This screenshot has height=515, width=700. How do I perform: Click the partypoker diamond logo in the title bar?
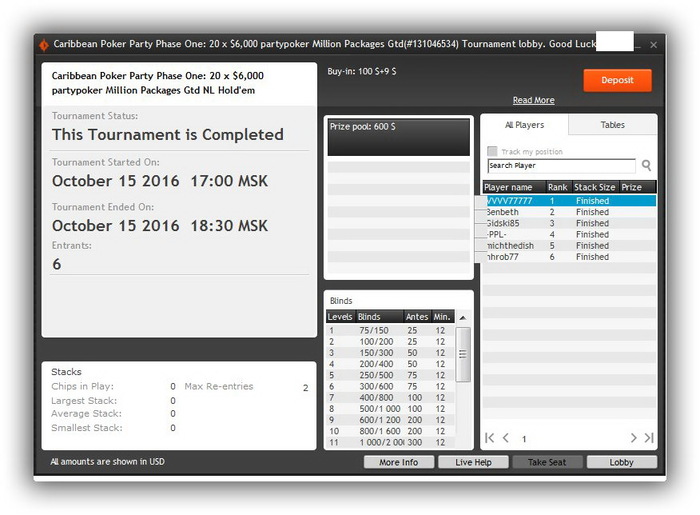[44, 45]
